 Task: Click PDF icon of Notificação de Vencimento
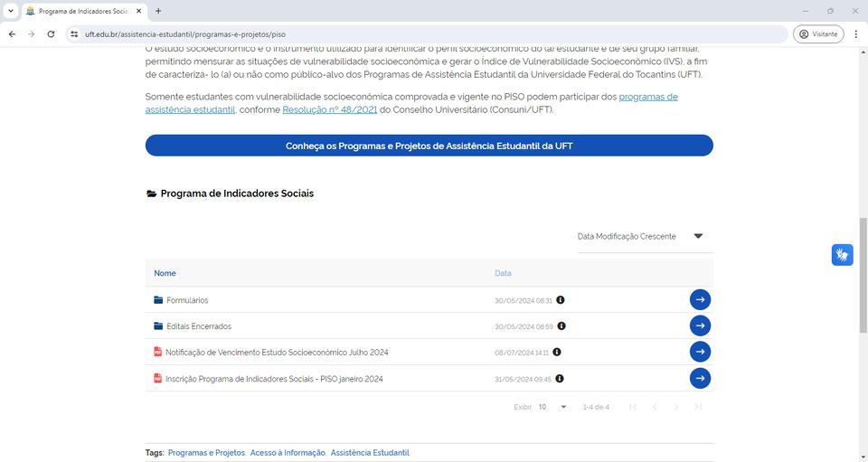(157, 352)
